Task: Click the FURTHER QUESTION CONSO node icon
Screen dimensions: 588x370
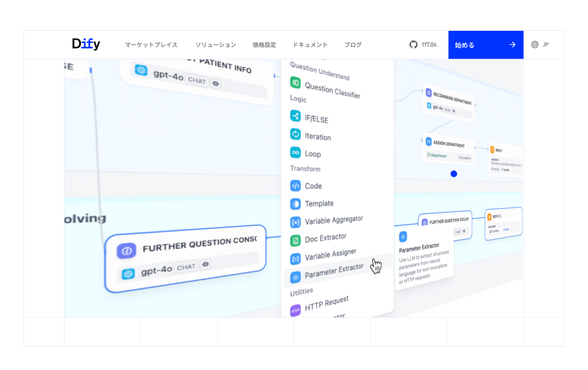Action: coord(126,251)
